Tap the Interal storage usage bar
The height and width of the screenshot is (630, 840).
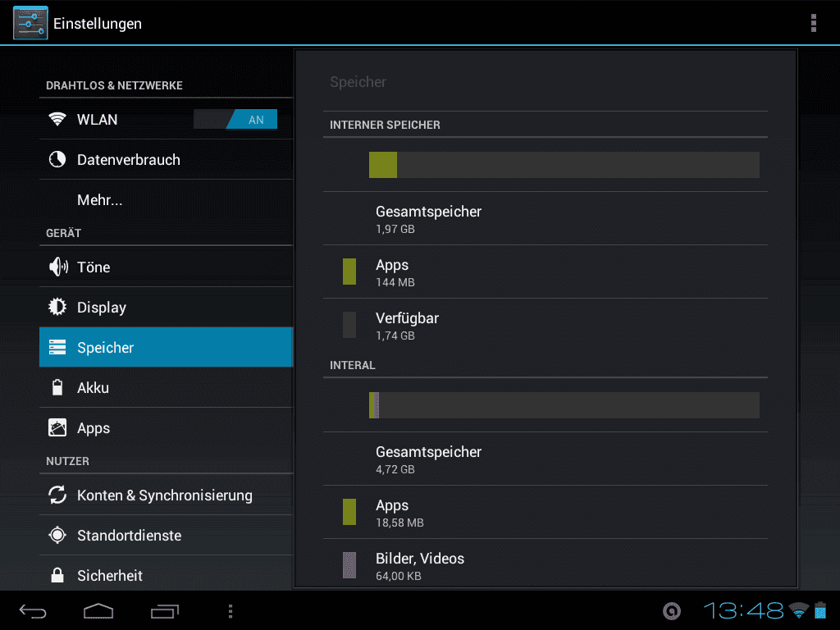pyautogui.click(x=564, y=405)
